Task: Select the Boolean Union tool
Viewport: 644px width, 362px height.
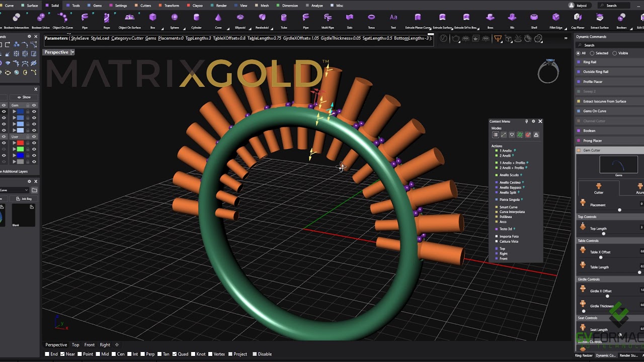Action: (x=40, y=21)
